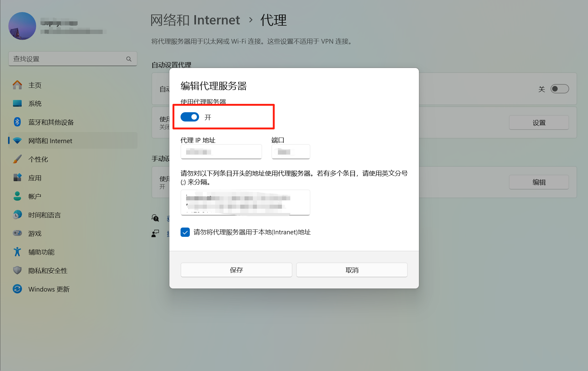The width and height of the screenshot is (588, 371).
Task: Turn off the 使用代理服务器 toggle in dialog
Action: [190, 117]
